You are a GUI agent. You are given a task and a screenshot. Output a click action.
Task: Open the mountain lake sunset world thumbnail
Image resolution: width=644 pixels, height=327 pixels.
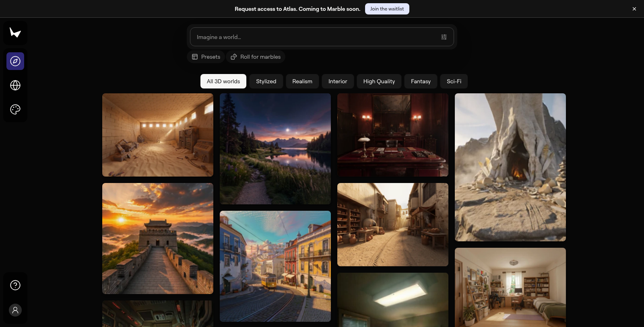275,149
